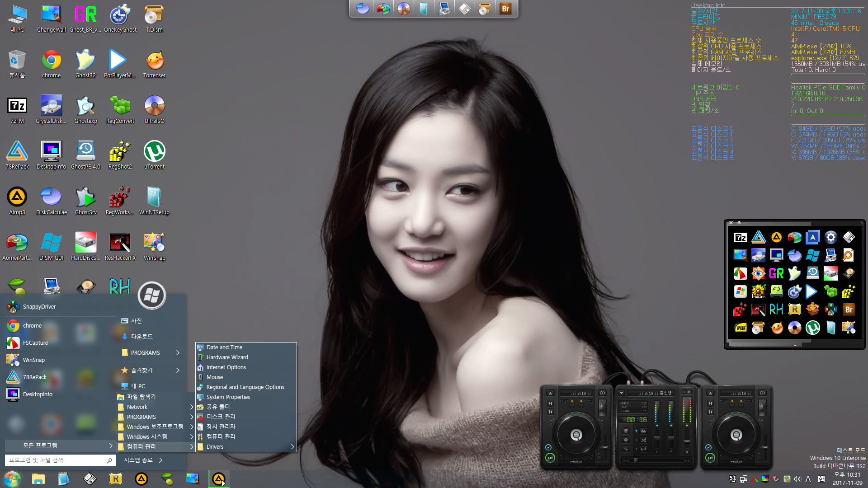Open the T.Dism desktop icon

(154, 19)
